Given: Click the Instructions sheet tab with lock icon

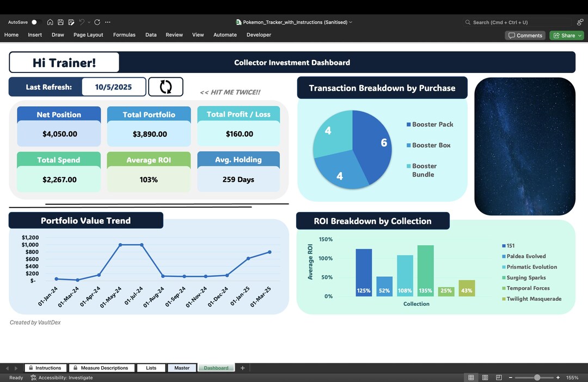Looking at the screenshot, I should [45, 367].
